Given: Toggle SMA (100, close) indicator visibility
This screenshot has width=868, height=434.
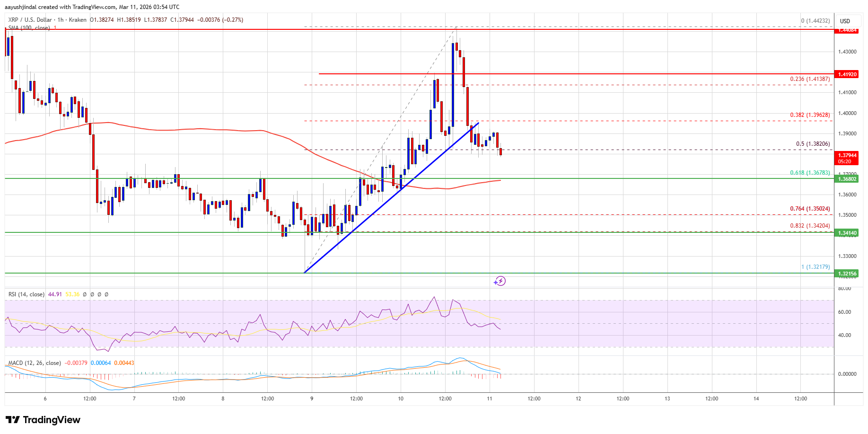Looking at the screenshot, I should (29, 28).
